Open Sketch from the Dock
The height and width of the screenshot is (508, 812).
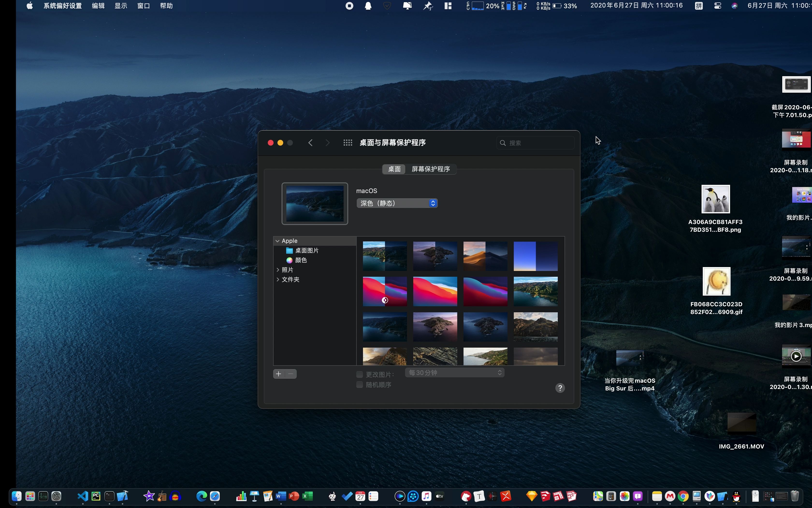(x=532, y=496)
